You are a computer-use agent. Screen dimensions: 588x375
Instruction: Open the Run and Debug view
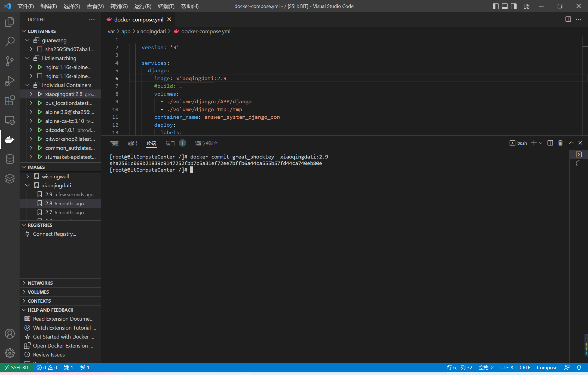(10, 81)
